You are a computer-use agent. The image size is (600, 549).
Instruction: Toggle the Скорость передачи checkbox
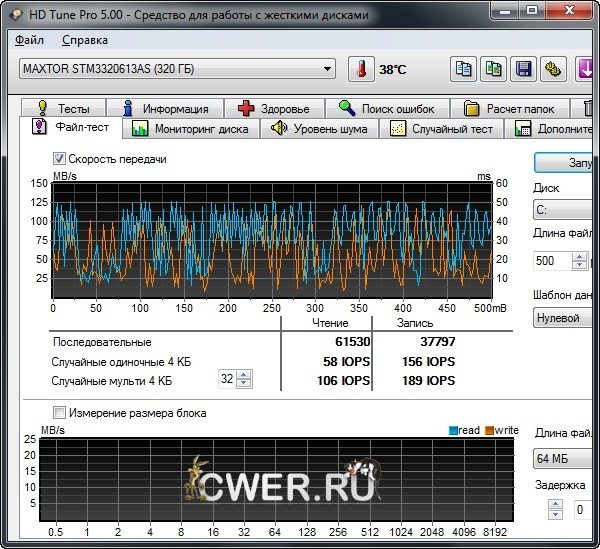coord(59,159)
